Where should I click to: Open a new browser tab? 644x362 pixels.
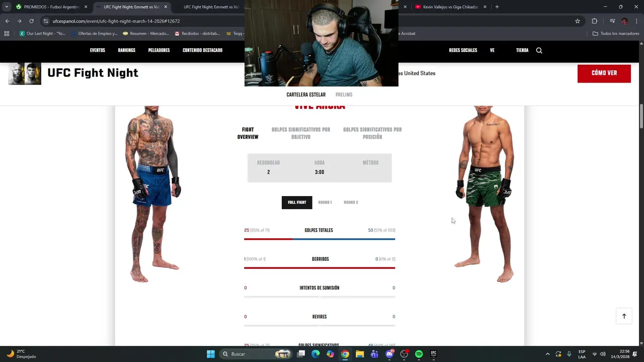pyautogui.click(x=497, y=7)
